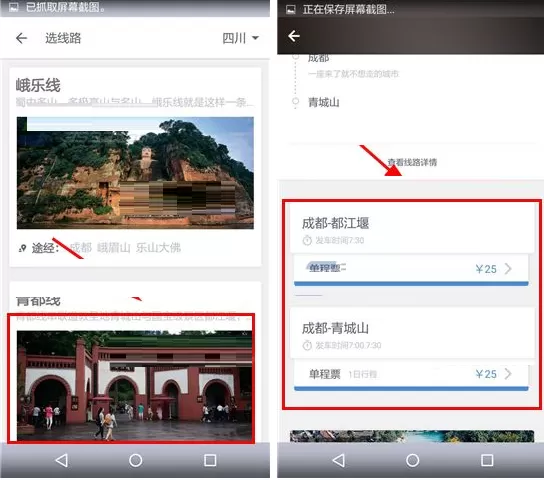This screenshot has width=544, height=480.
Task: Tap back arrow beside 选线路
Action: click(x=22, y=38)
